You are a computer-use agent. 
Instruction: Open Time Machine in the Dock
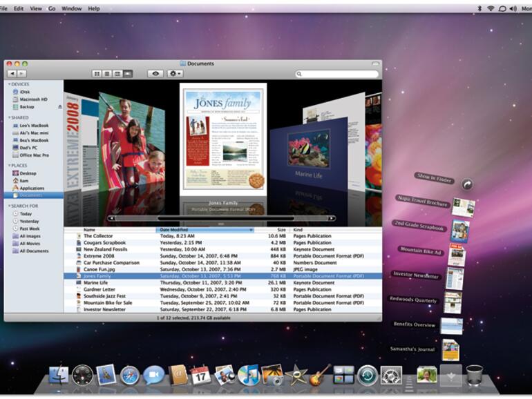368,376
